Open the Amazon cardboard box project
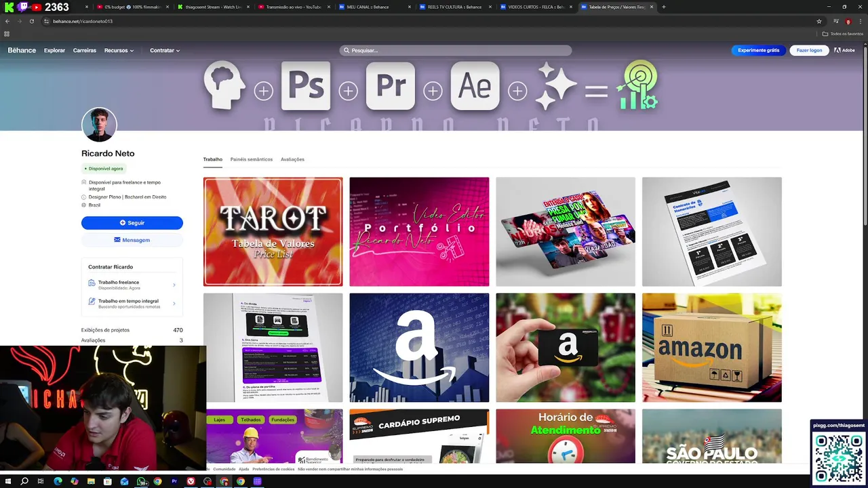This screenshot has height=488, width=868. pyautogui.click(x=711, y=348)
